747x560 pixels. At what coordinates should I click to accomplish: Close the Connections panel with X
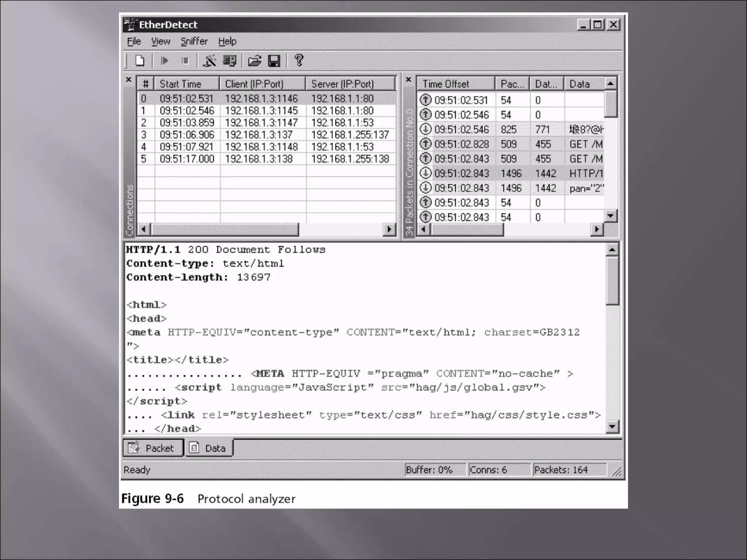pos(128,79)
